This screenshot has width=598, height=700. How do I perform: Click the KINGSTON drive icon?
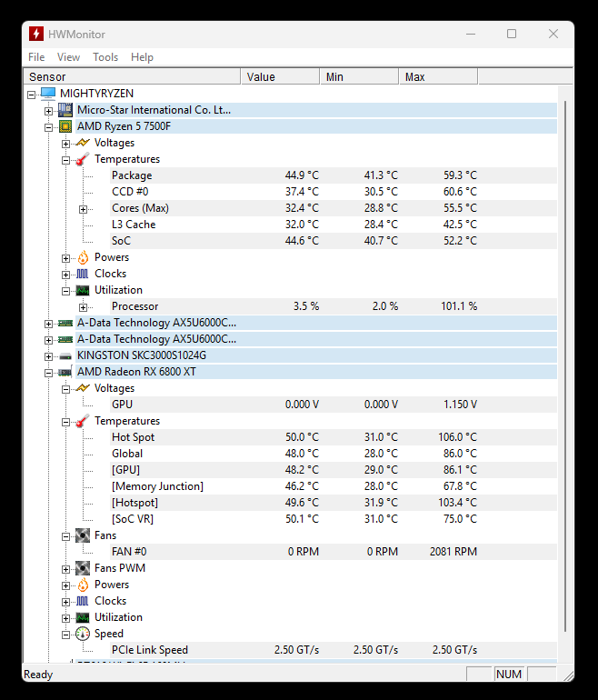[65, 356]
